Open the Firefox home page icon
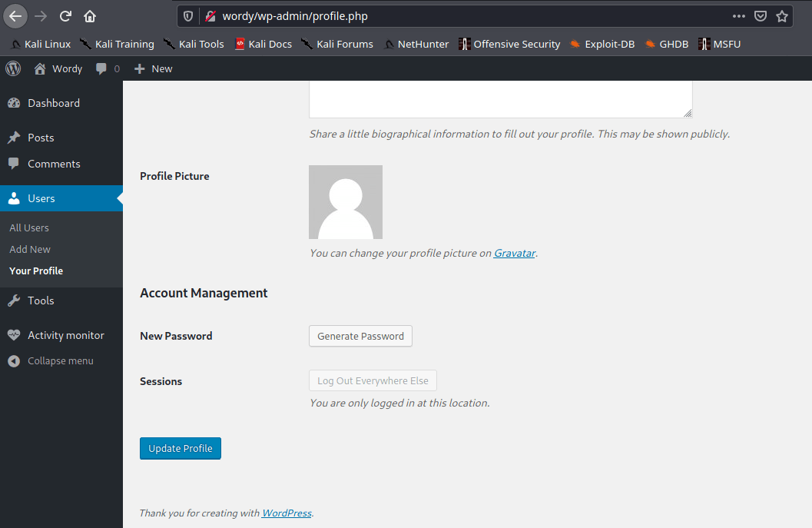Image resolution: width=812 pixels, height=528 pixels. pos(90,15)
